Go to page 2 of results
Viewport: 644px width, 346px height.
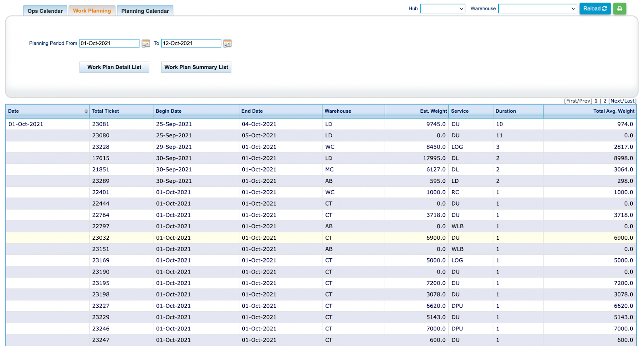point(605,101)
